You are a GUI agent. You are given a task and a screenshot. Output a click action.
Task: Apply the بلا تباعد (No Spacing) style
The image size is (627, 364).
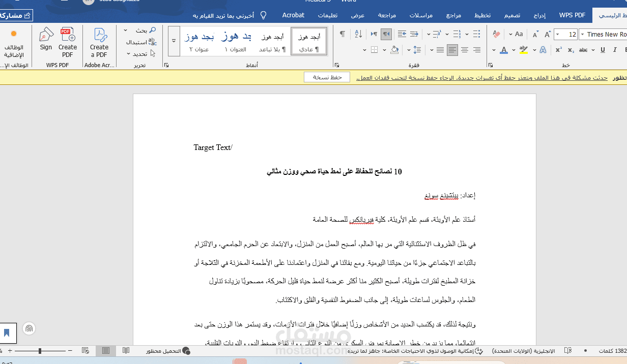tap(272, 41)
